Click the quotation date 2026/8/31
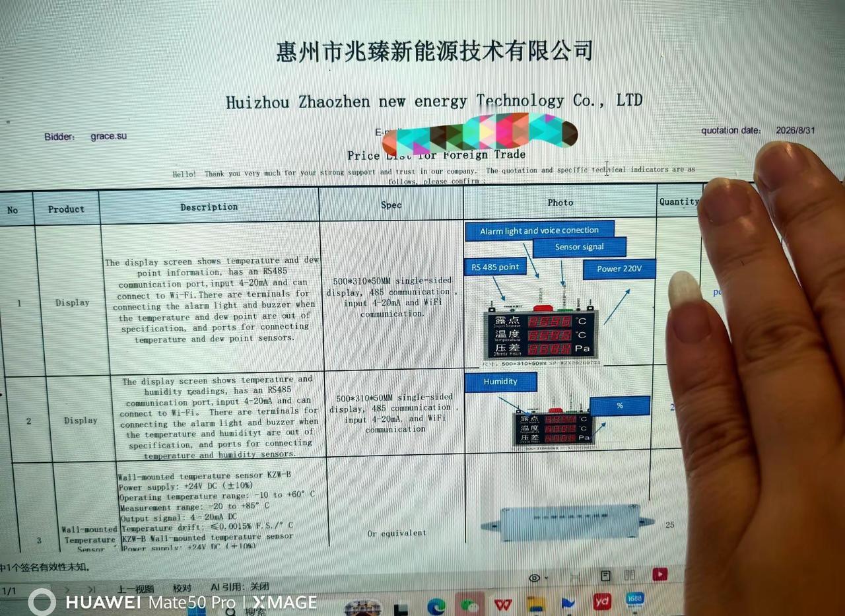This screenshot has height=616, width=845. click(x=795, y=130)
